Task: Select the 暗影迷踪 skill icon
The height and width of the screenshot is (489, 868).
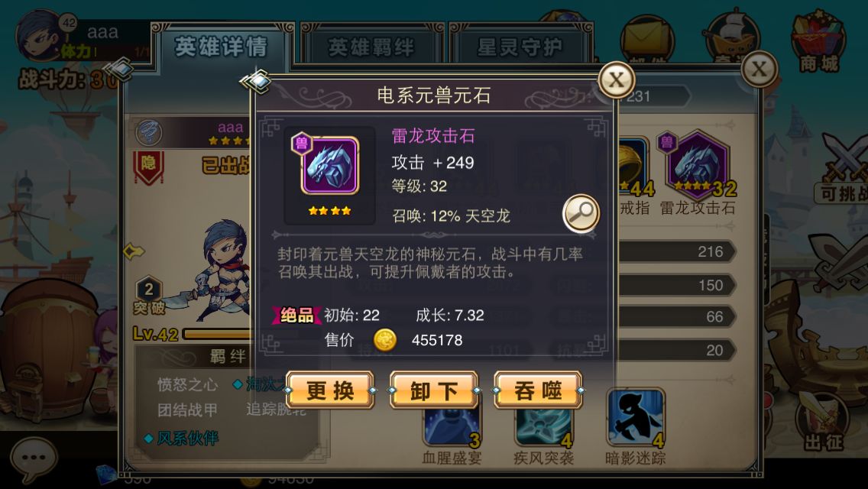Action: [x=635, y=417]
